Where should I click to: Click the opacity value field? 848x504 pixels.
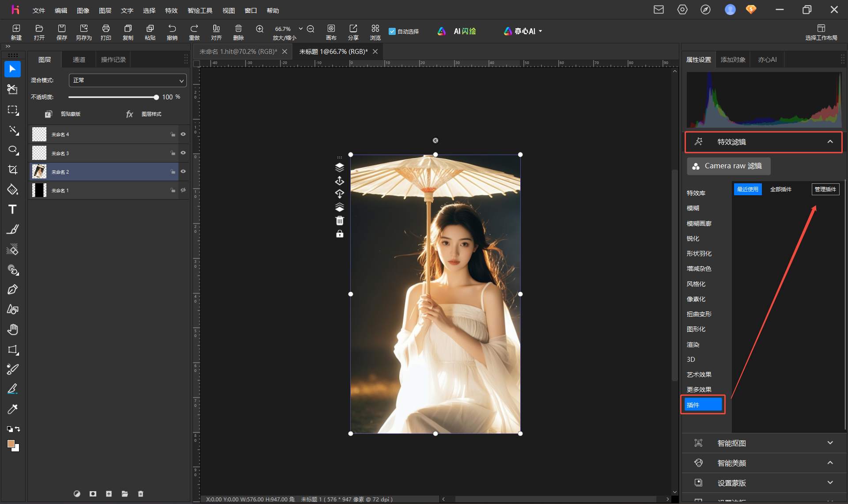point(167,97)
